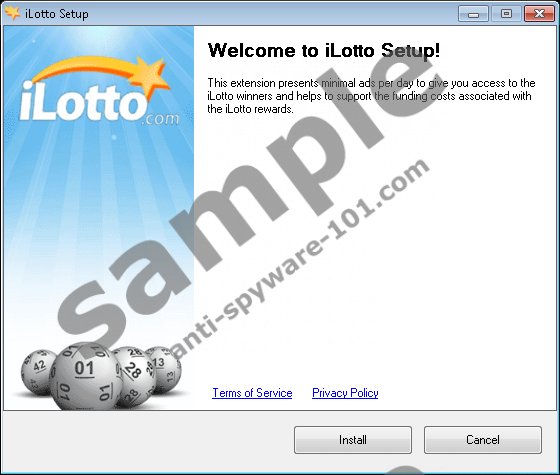Open the Terms of Service link
Image resolution: width=560 pixels, height=475 pixels.
252,393
